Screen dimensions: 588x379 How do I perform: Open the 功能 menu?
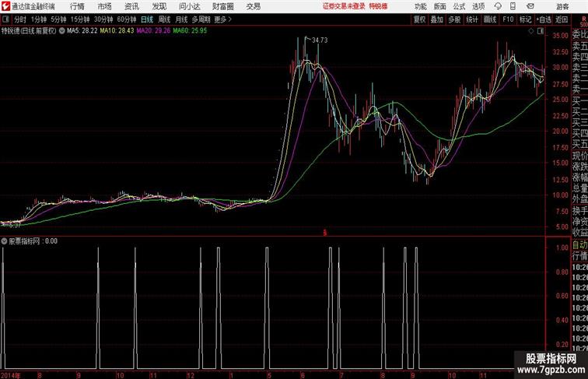421,6
